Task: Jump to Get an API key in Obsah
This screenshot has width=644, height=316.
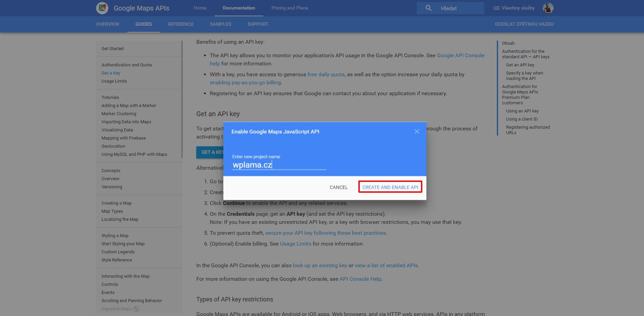Action: point(520,65)
